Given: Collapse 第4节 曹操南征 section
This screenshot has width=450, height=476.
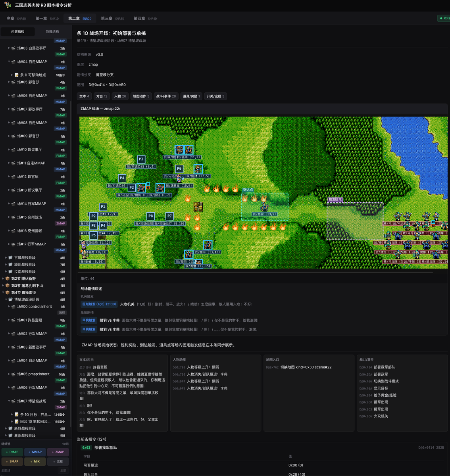Looking at the screenshot, I should 3,292.
